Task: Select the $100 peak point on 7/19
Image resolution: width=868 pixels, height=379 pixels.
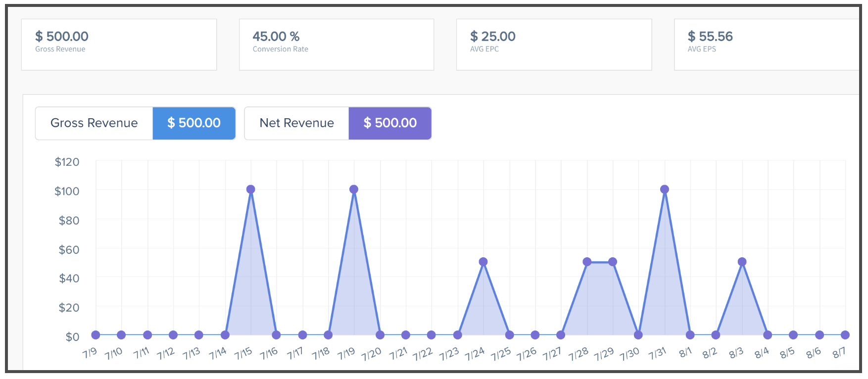Action: [354, 189]
